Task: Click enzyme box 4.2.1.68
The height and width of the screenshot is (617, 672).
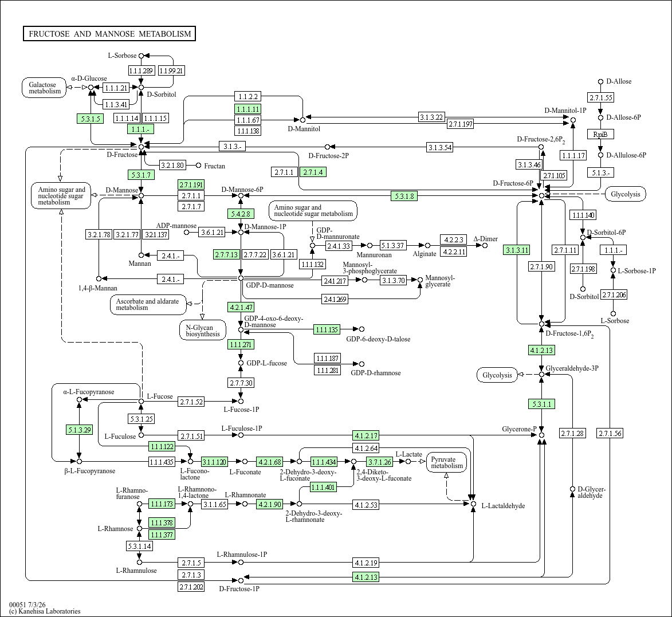Action: pos(270,462)
